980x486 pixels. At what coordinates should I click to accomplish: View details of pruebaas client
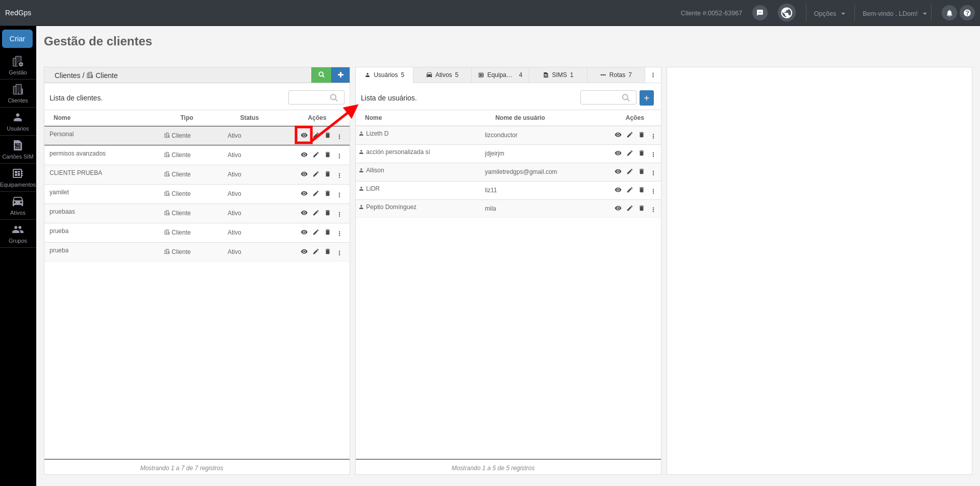click(304, 213)
